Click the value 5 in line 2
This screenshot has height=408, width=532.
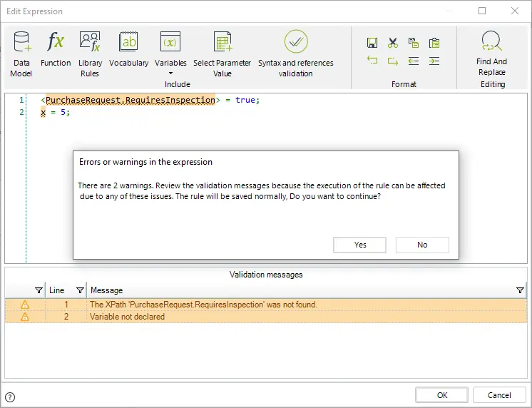(63, 112)
